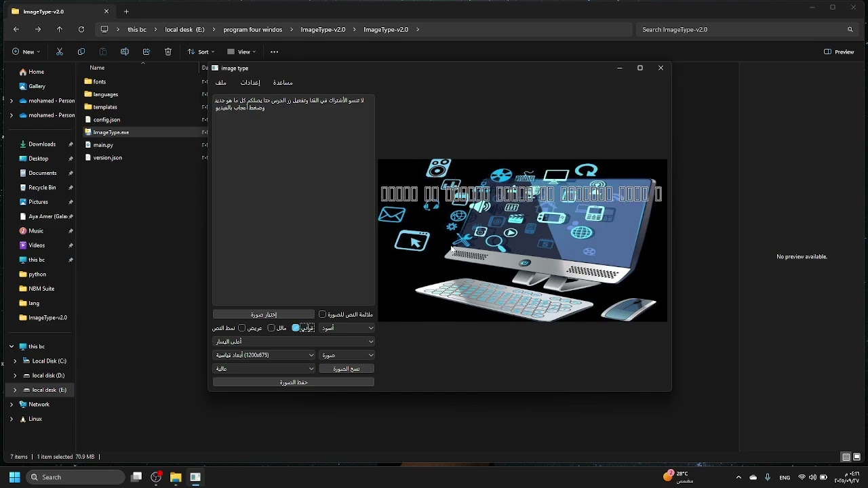Open the عالية quality dropdown

264,369
